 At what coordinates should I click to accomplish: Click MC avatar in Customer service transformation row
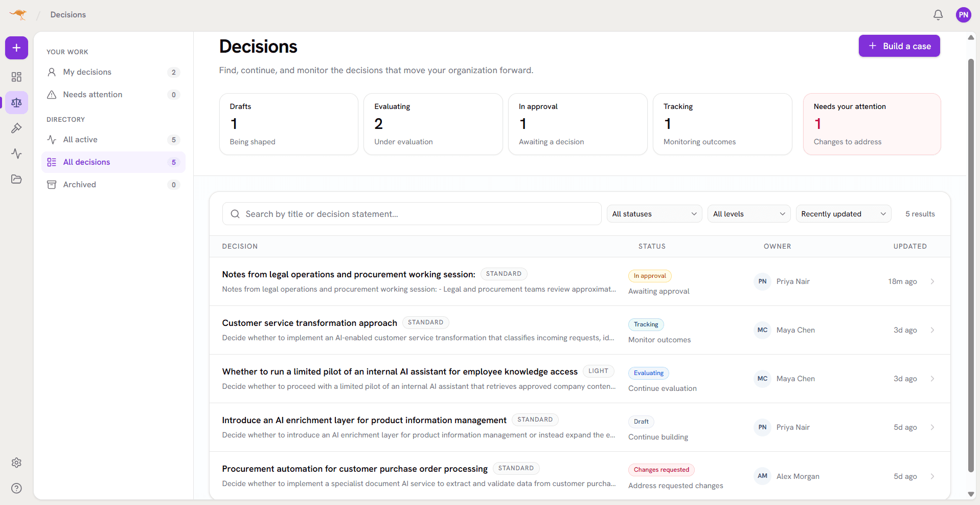(762, 330)
